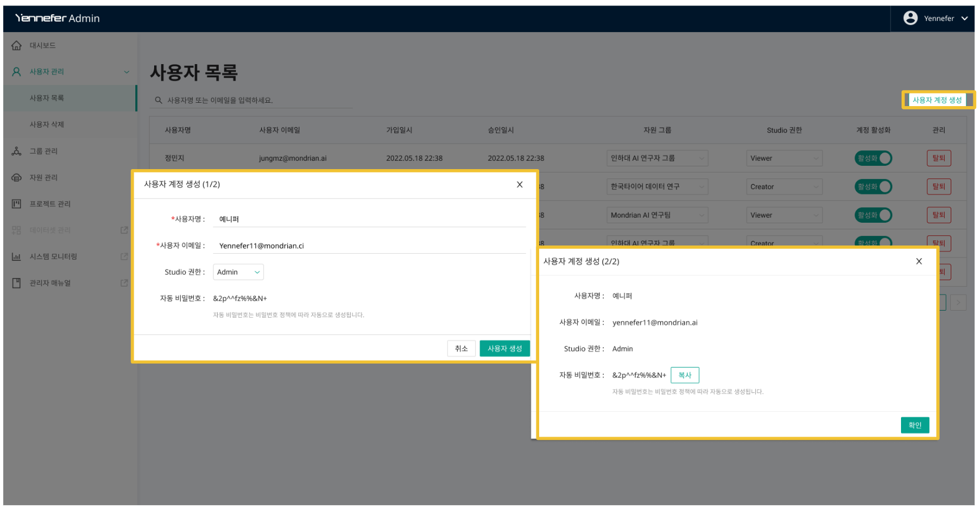Select 사용자 목록 sidebar item
The image size is (980, 509).
click(x=47, y=98)
